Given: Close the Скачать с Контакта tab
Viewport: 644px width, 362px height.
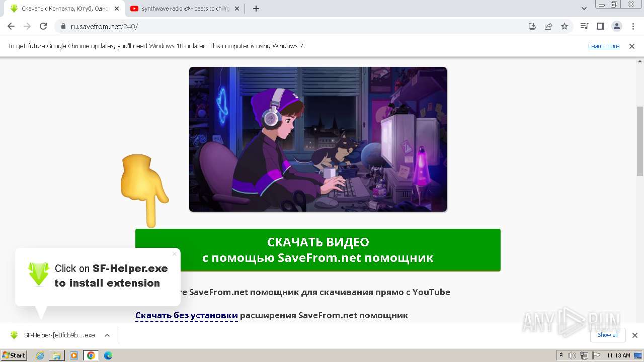Looking at the screenshot, I should 117,9.
